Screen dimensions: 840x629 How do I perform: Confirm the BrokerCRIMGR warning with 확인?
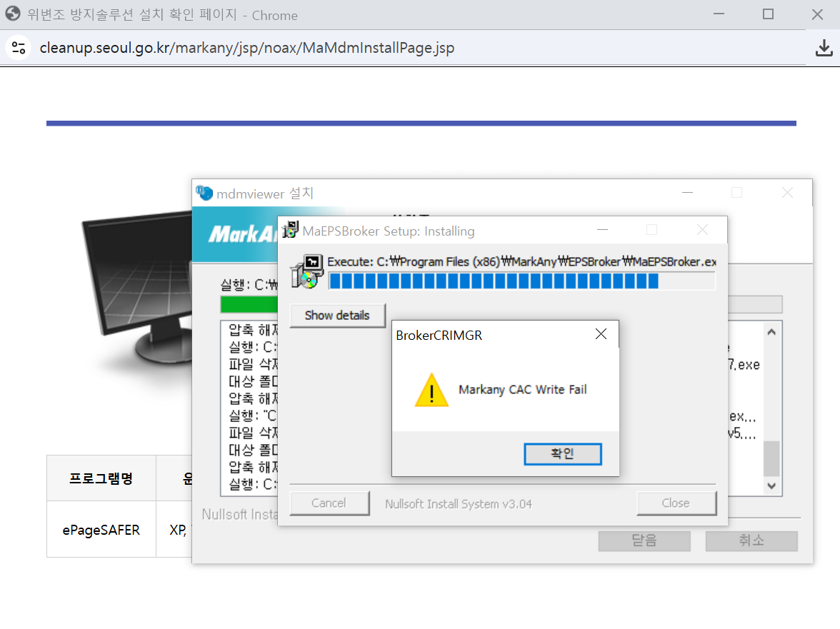pos(563,454)
